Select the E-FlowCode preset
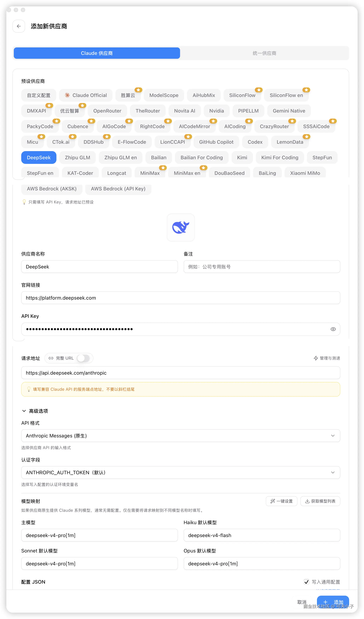This screenshot has width=364, height=619. tap(132, 142)
